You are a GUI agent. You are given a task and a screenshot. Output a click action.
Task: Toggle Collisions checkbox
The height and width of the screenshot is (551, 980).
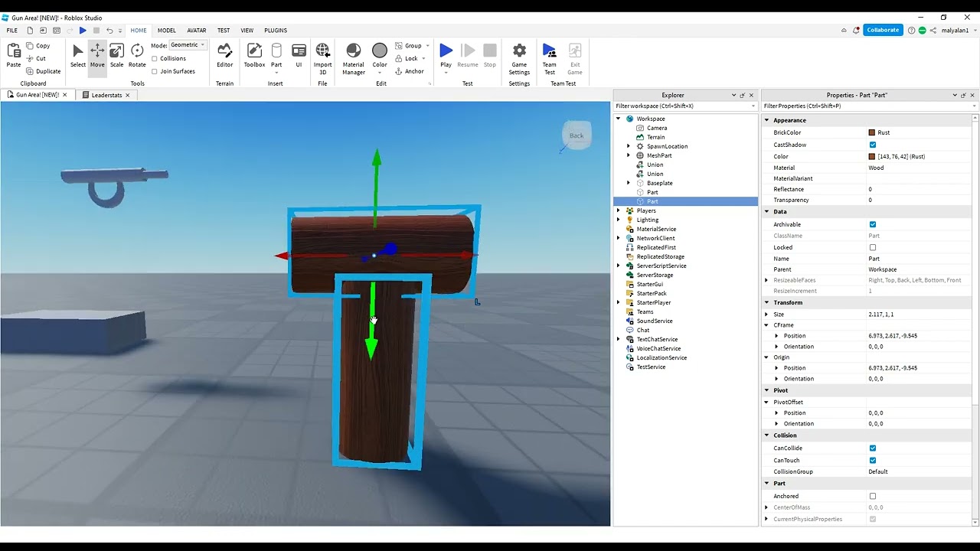[155, 58]
